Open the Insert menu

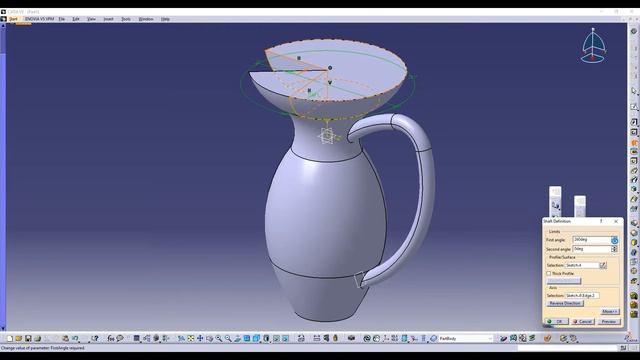pos(108,19)
